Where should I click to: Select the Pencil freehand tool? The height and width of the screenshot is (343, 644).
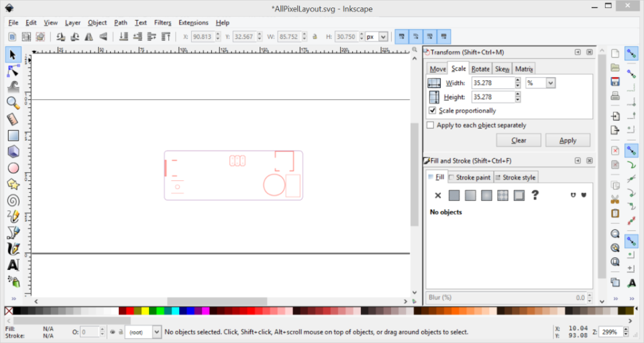(13, 216)
